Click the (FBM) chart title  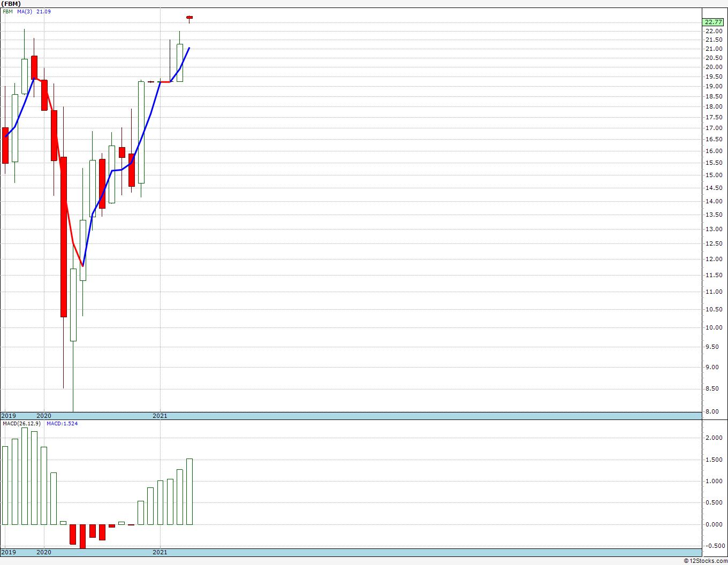pos(11,4)
